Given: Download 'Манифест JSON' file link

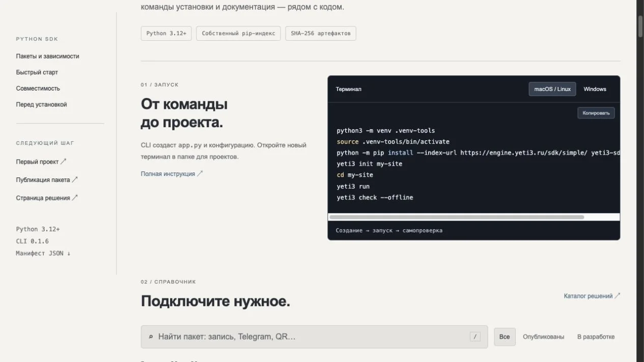Looking at the screenshot, I should [43, 253].
